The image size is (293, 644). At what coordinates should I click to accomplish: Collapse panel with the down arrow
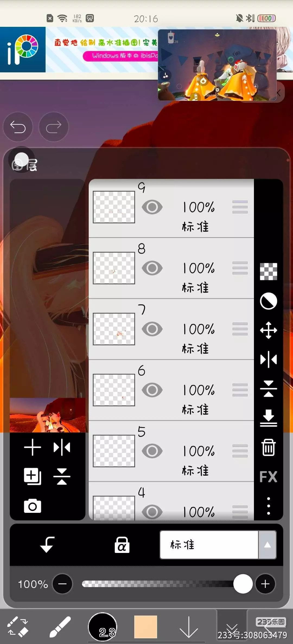click(189, 627)
